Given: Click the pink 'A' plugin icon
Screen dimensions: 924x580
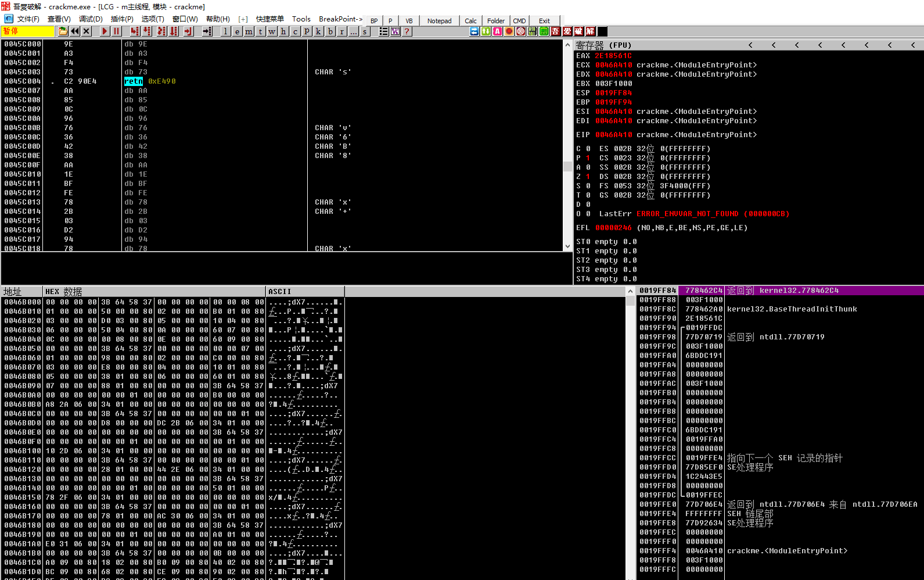Looking at the screenshot, I should pyautogui.click(x=498, y=31).
